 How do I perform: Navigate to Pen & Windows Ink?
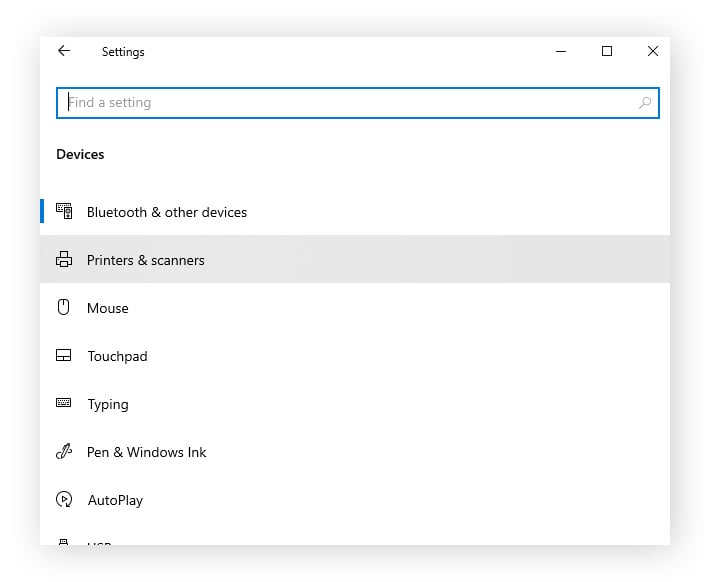(146, 452)
